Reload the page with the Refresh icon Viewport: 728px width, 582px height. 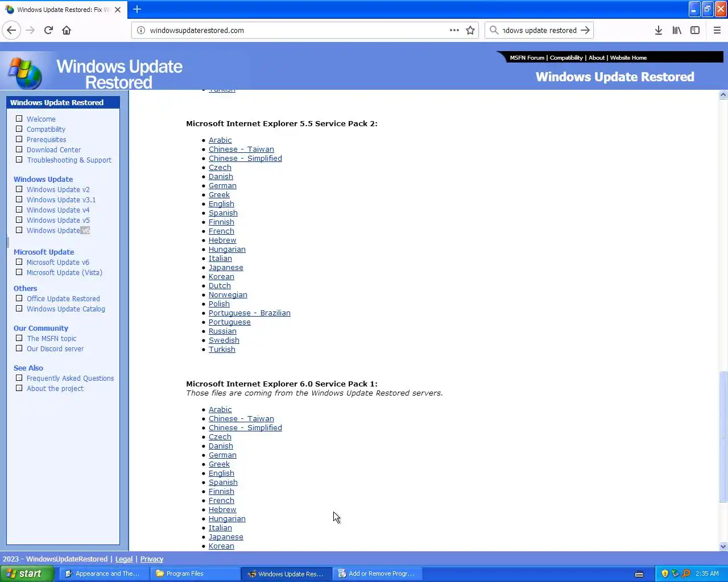48,30
